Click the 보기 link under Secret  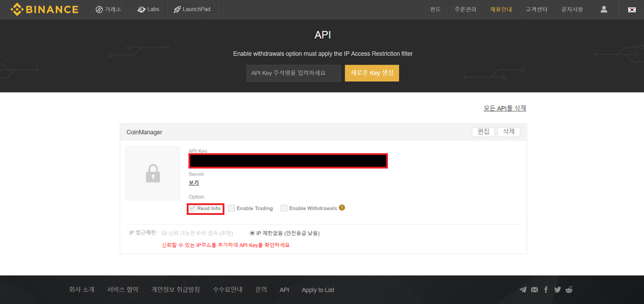coord(194,183)
